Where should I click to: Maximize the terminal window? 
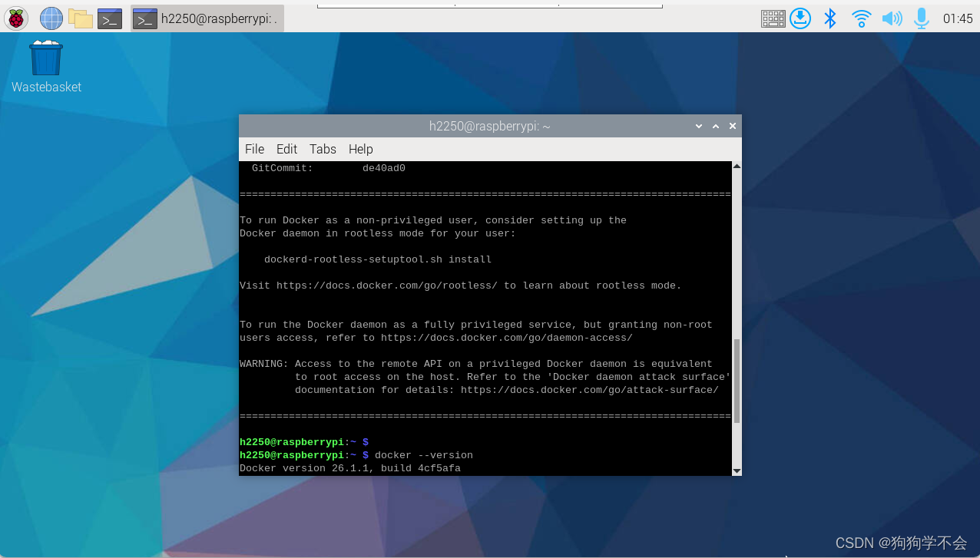(x=716, y=126)
